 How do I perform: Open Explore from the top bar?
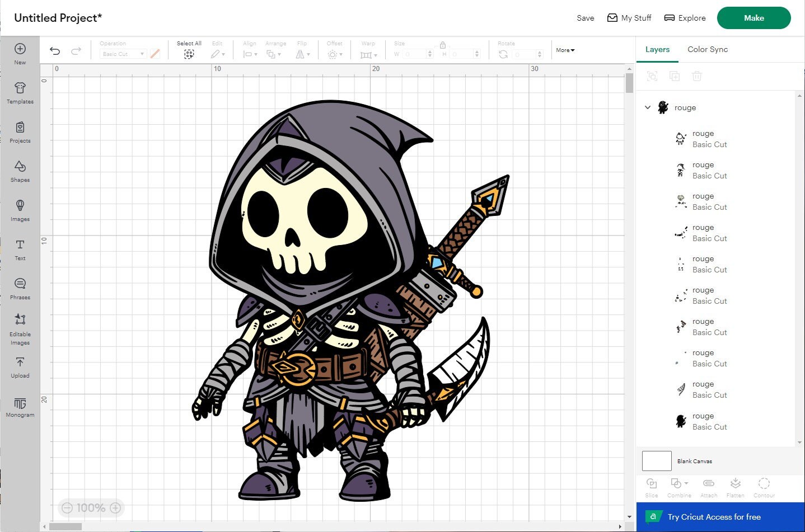[685, 17]
